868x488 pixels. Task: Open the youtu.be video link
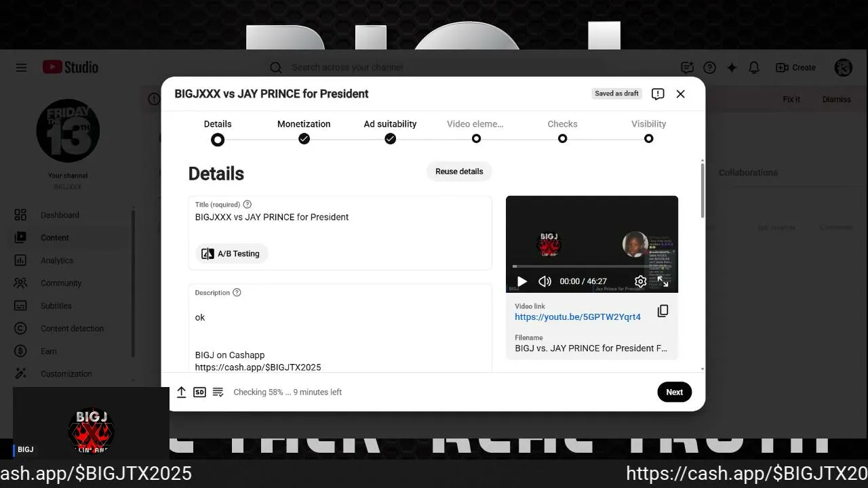coord(578,317)
